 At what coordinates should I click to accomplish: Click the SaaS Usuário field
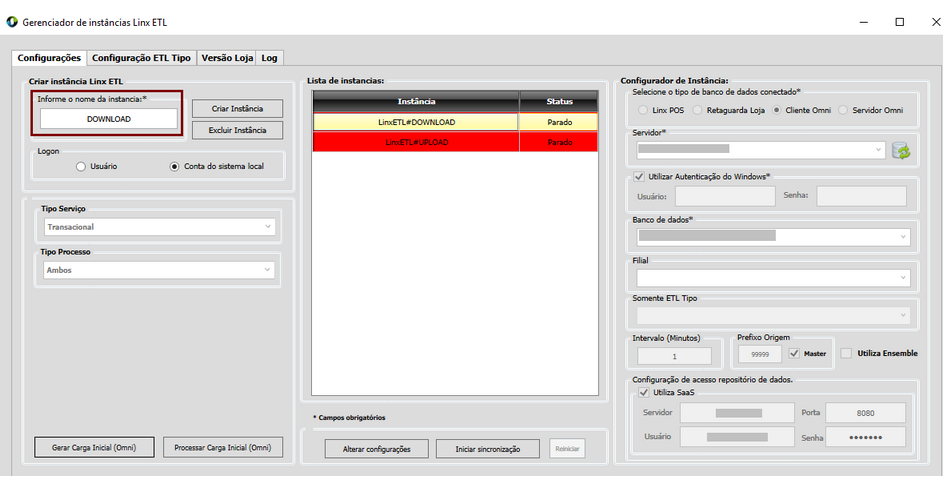click(x=737, y=437)
